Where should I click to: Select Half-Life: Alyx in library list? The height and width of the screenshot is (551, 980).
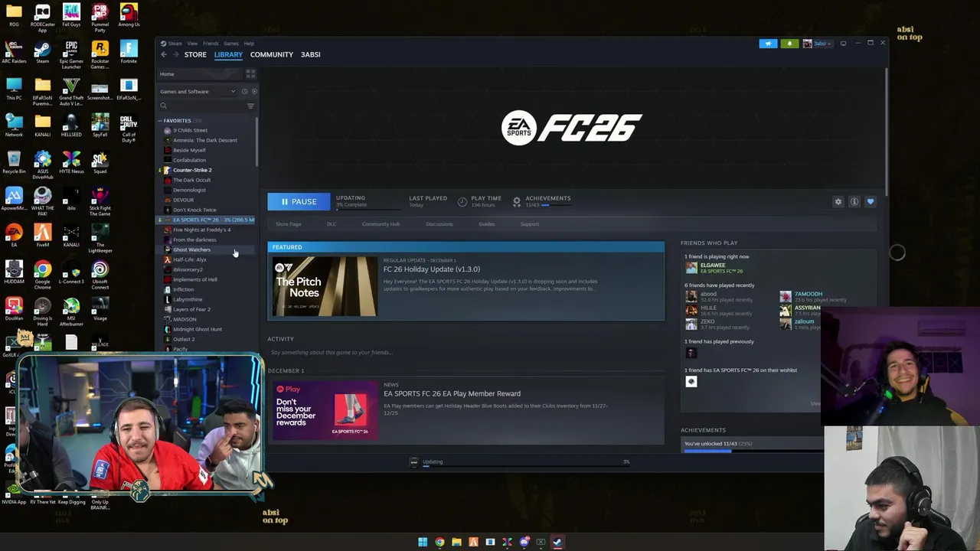tap(189, 259)
